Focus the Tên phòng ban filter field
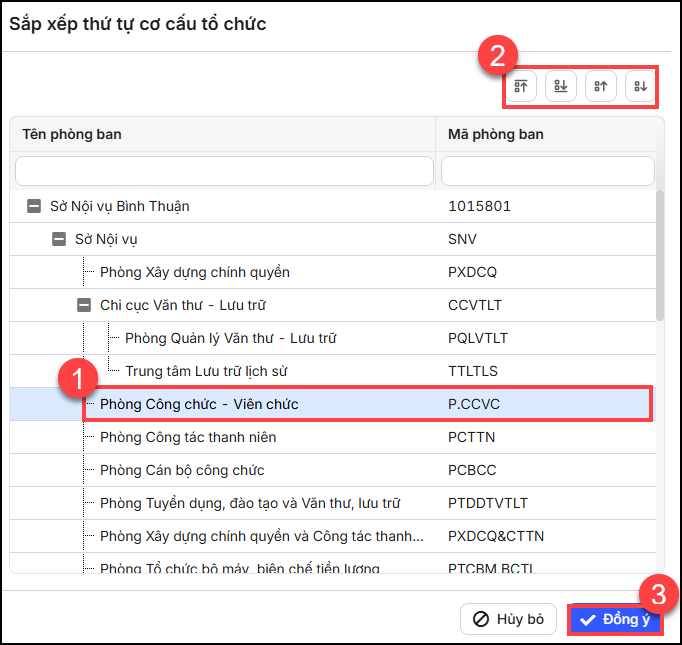682x645 pixels. pyautogui.click(x=224, y=171)
